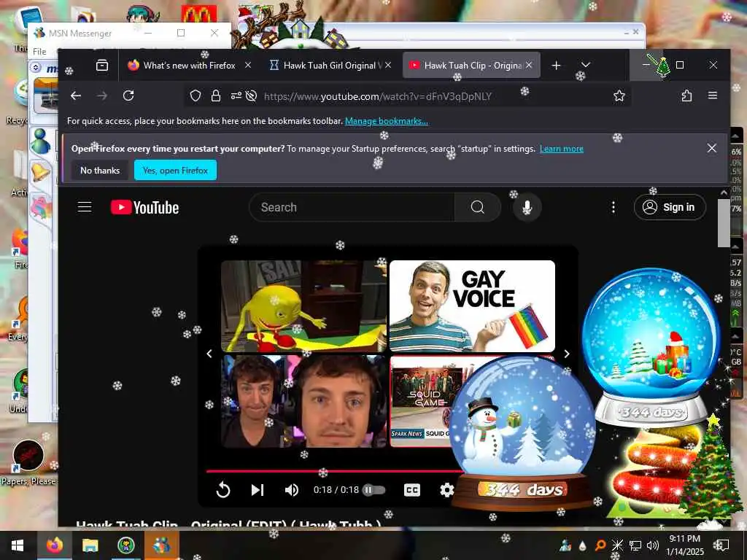This screenshot has width=747, height=560.
Task: Open File Explorer from the taskbar
Action: pos(90,545)
